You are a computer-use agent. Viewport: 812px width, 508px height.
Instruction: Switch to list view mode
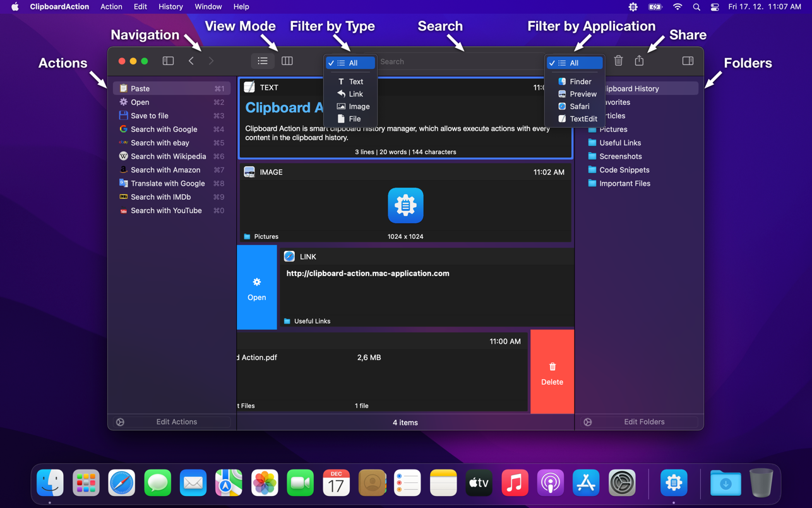pos(263,61)
